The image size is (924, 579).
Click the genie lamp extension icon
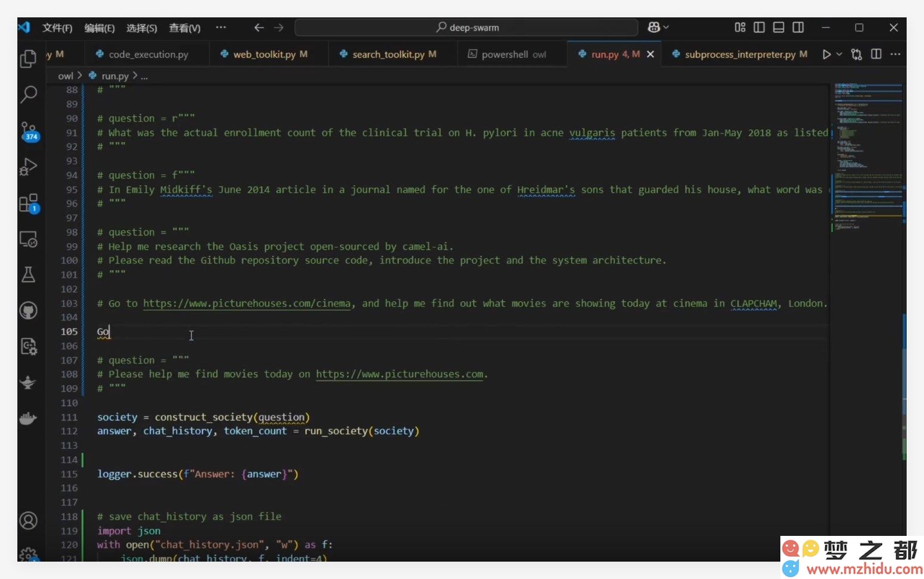(x=28, y=383)
